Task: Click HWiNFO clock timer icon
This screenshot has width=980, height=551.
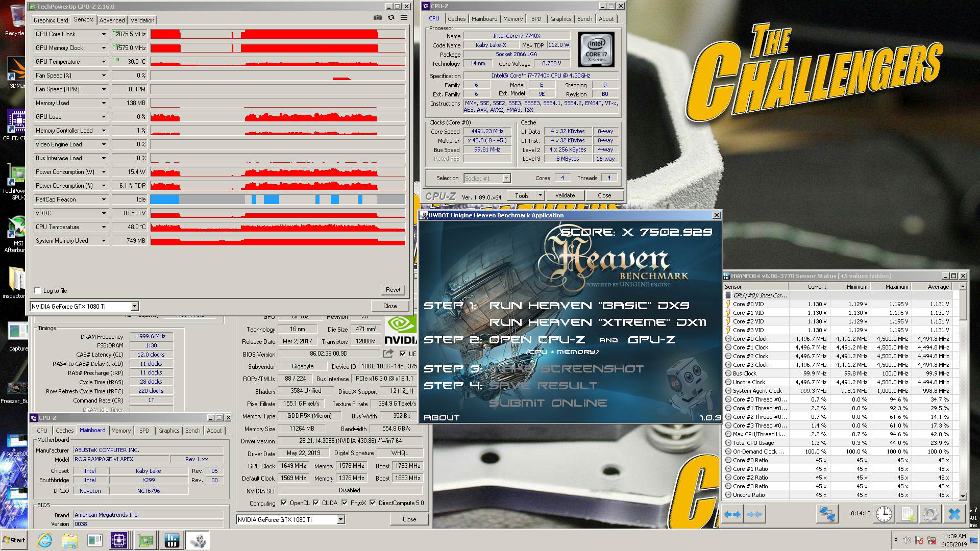Action: tap(884, 514)
